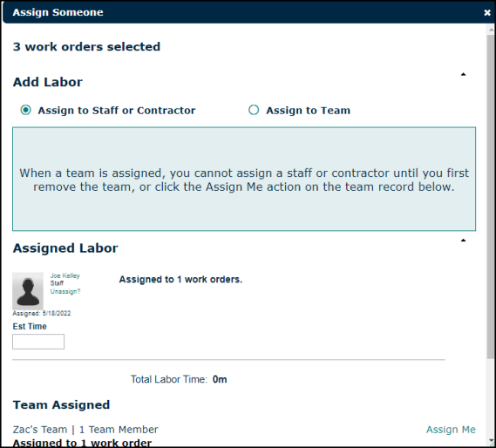Collapse the Assigned Labor section
Image resolution: width=496 pixels, height=448 pixels.
pos(464,241)
